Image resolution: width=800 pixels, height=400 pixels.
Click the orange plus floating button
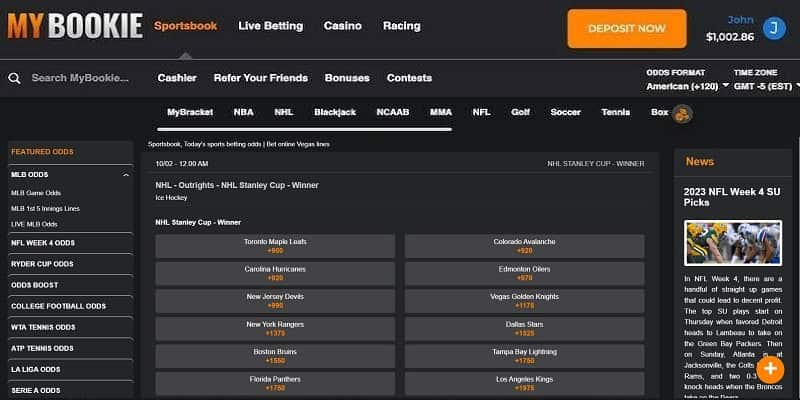[x=770, y=369]
